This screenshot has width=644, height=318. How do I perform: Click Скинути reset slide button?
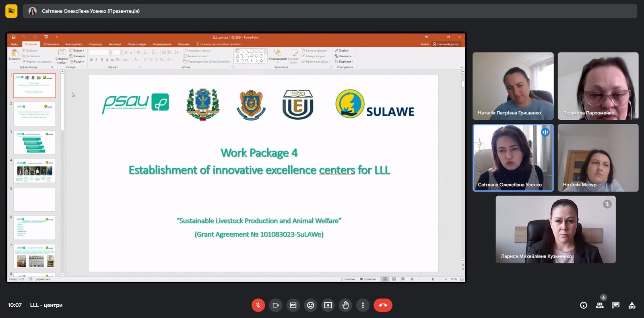pos(77,56)
